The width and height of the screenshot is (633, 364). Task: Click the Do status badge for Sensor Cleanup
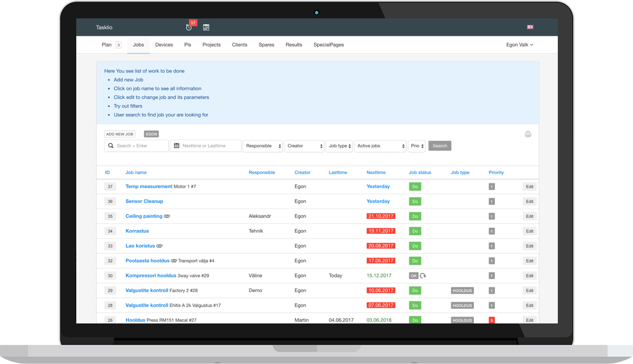coord(414,201)
